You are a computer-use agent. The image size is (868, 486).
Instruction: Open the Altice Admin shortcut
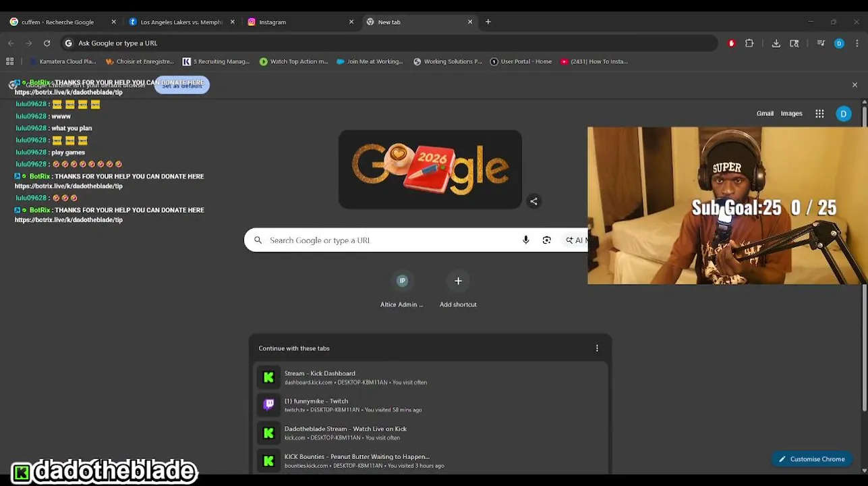402,289
